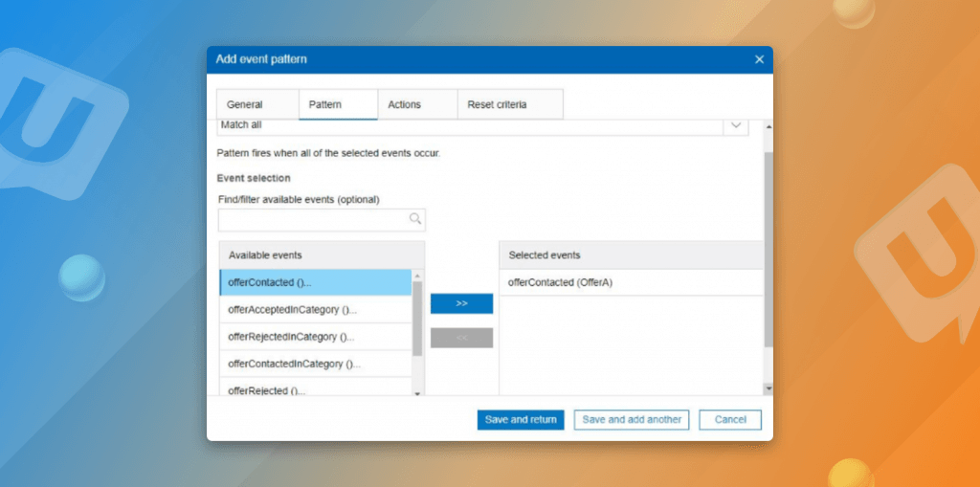Close the Add event pattern dialog

(759, 59)
